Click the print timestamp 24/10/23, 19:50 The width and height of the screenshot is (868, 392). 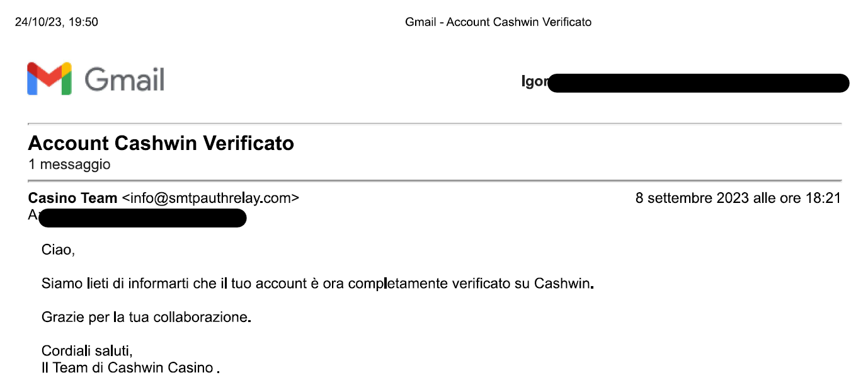(57, 22)
